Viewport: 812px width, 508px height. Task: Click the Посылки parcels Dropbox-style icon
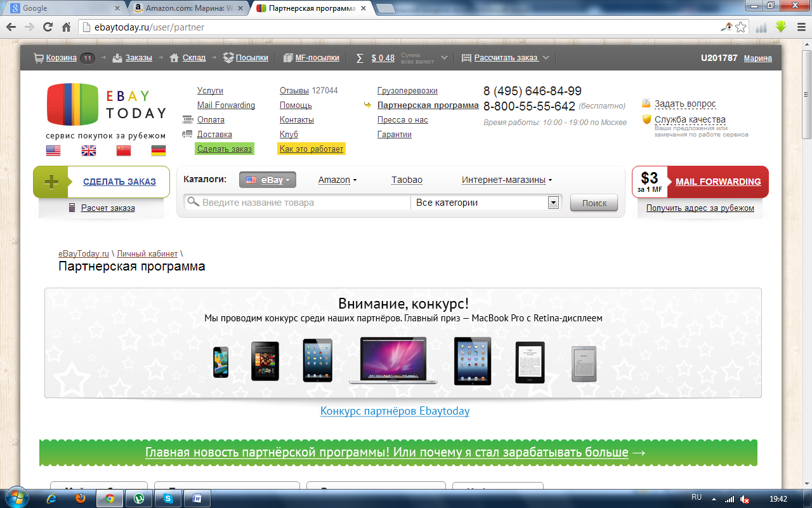point(229,58)
